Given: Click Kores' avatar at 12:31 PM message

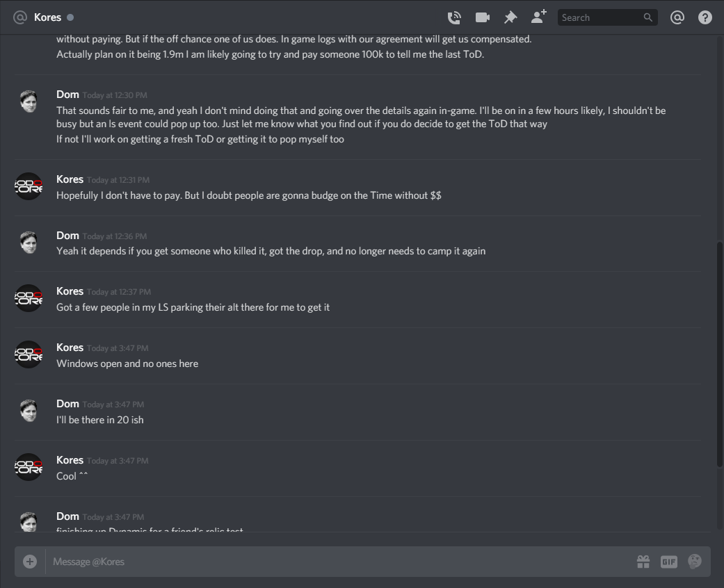Looking at the screenshot, I should click(x=29, y=186).
